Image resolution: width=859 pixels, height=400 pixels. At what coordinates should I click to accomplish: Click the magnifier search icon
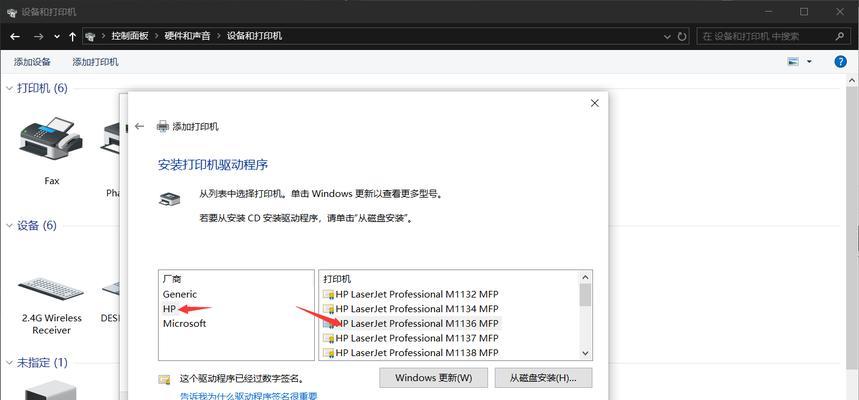(840, 37)
